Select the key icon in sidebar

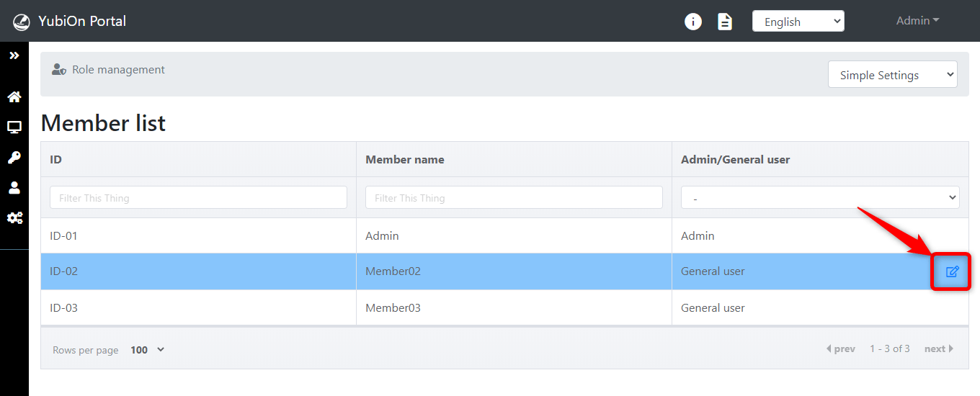[14, 158]
